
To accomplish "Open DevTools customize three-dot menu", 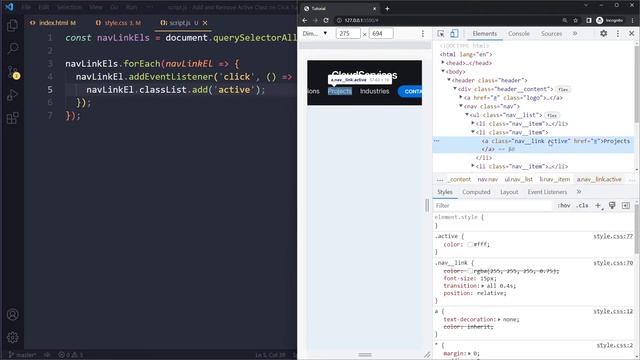I will coord(618,34).
